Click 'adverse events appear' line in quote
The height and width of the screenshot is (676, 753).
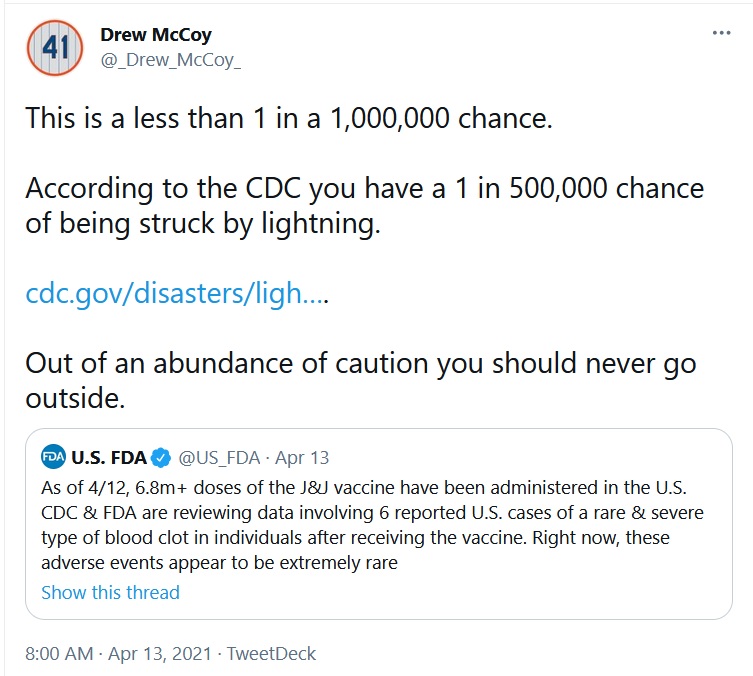pos(219,563)
